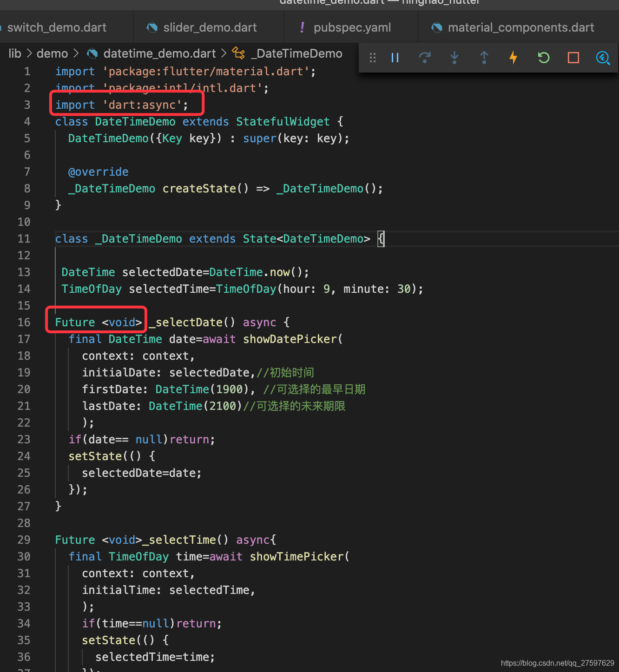Click the class symbol icon in breadcrumb

point(238,53)
